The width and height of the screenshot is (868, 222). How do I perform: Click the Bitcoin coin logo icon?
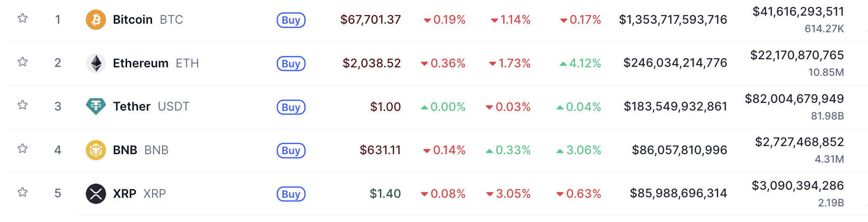pos(96,20)
